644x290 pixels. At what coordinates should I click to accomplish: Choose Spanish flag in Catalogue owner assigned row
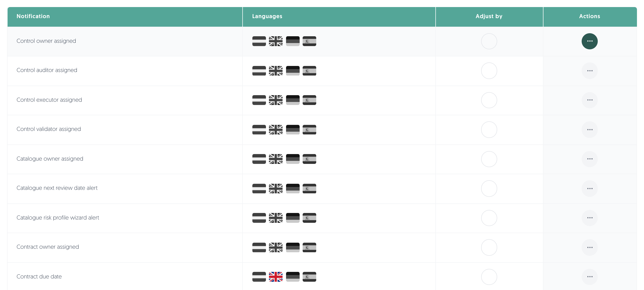309,159
